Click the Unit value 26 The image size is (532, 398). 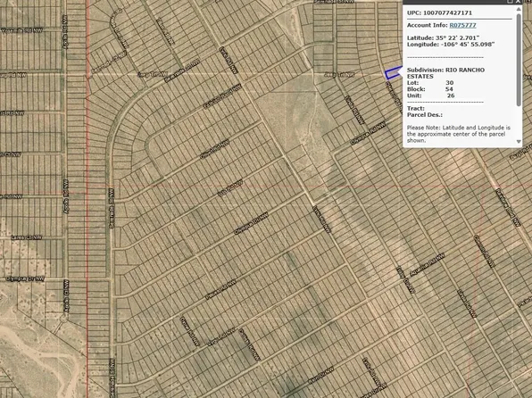pos(451,95)
